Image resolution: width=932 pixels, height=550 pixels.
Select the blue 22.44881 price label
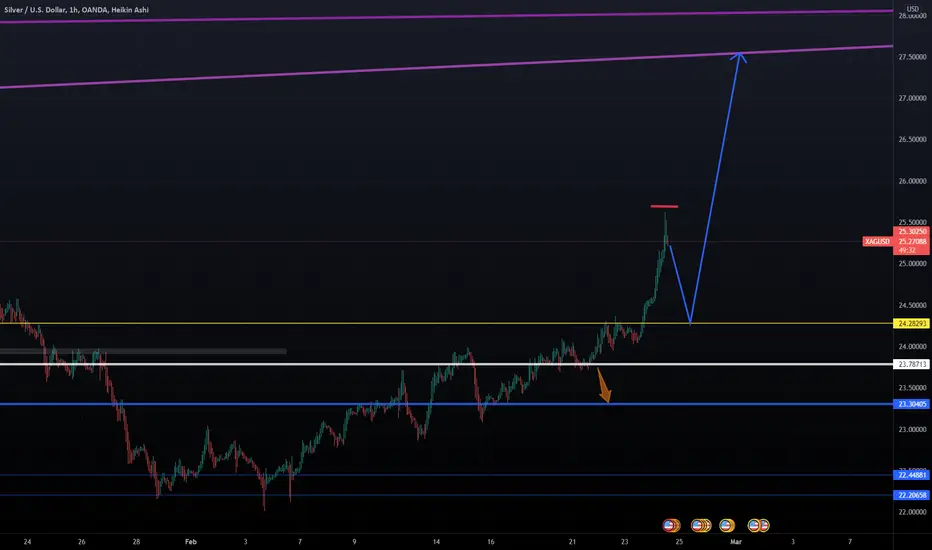[x=912, y=475]
